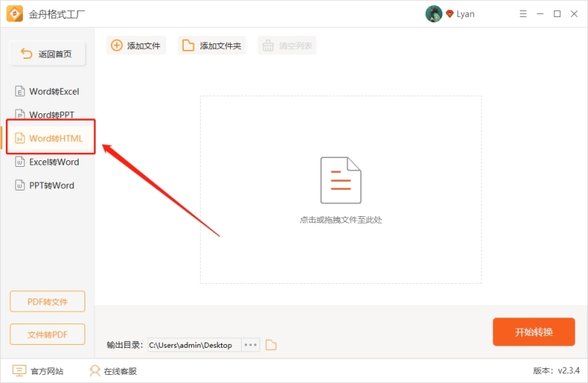Click the Word转HTML file icon
The height and width of the screenshot is (383, 588).
pos(20,138)
